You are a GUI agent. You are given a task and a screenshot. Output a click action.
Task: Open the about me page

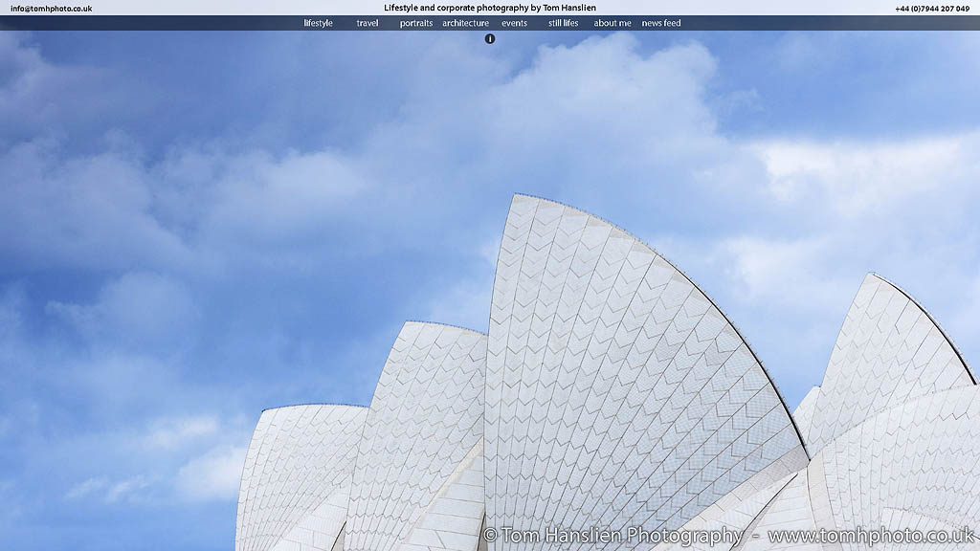tap(612, 23)
